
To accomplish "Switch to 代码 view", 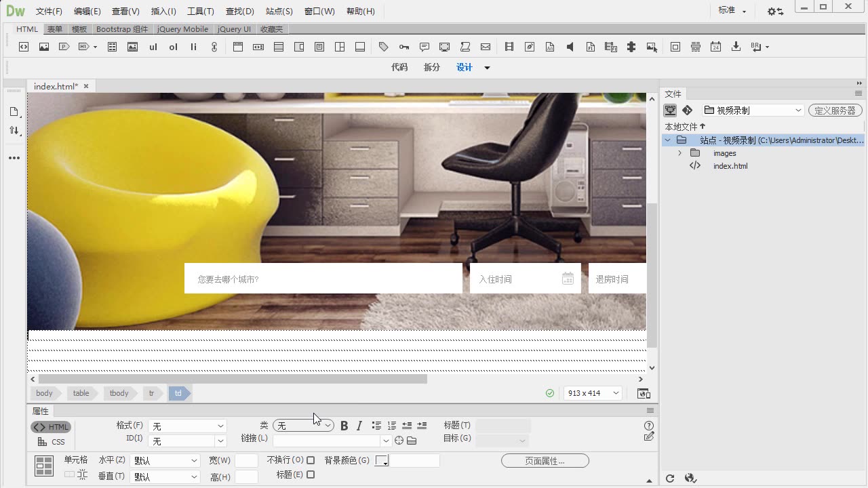I will pos(399,67).
